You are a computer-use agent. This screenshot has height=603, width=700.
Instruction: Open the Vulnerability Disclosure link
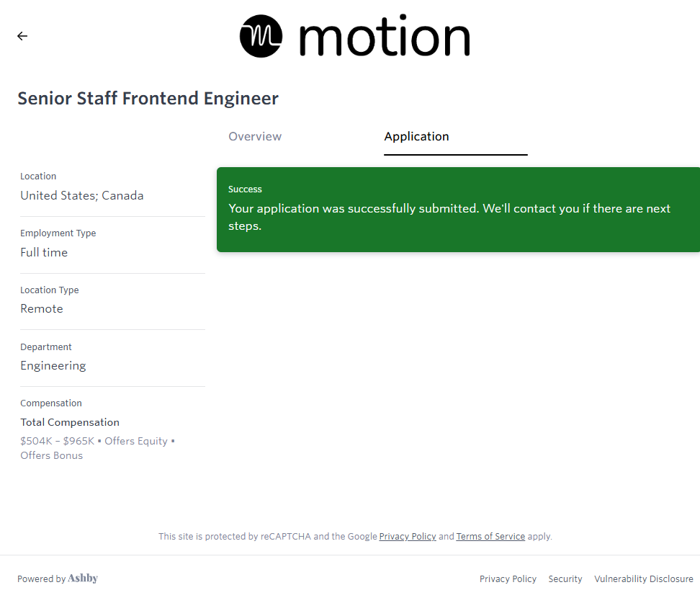643,579
